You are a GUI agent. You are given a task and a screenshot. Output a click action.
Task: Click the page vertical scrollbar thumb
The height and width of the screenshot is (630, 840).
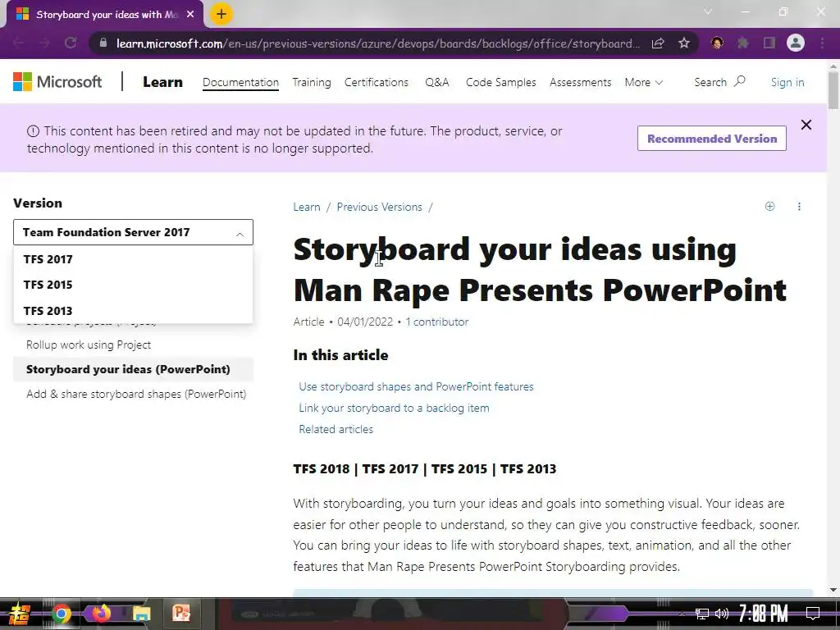click(x=833, y=90)
